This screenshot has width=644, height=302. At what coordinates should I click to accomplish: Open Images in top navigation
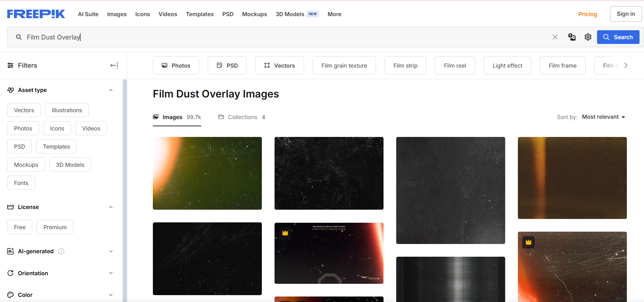click(x=117, y=14)
